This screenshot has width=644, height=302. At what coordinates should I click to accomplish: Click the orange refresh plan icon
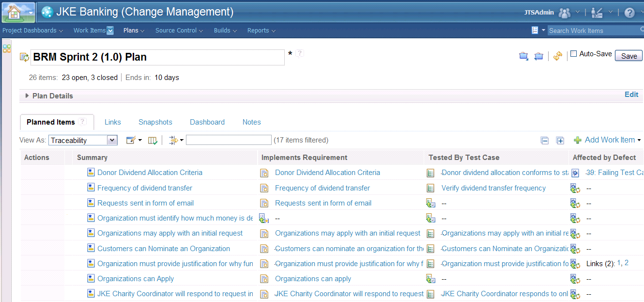pyautogui.click(x=558, y=56)
